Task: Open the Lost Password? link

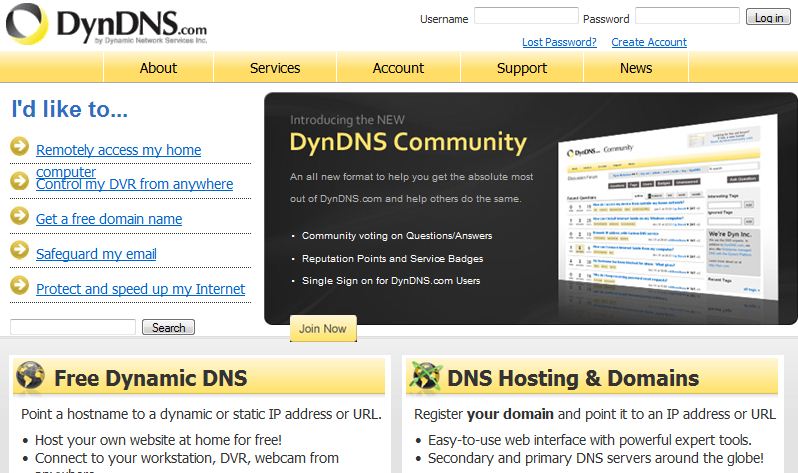Action: click(559, 42)
